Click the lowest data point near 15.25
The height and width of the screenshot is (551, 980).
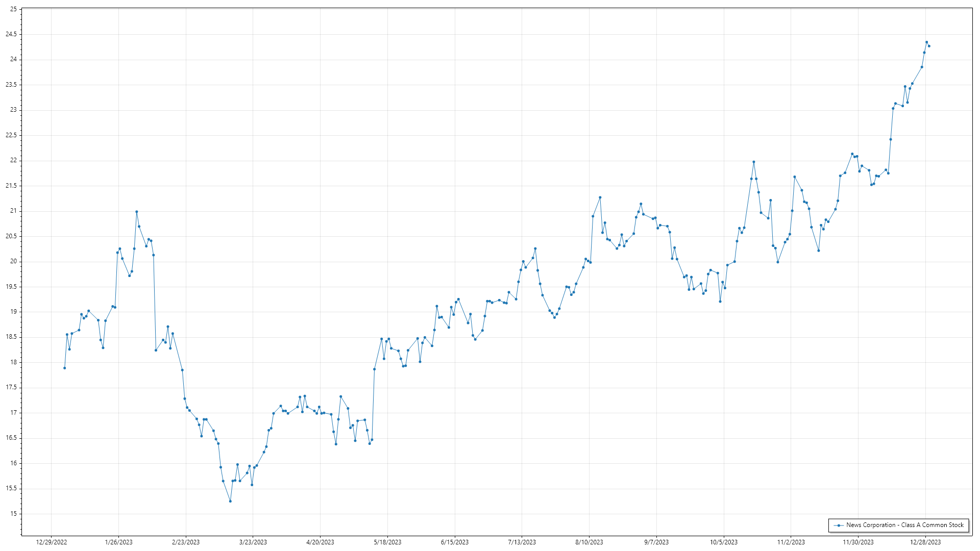point(230,502)
